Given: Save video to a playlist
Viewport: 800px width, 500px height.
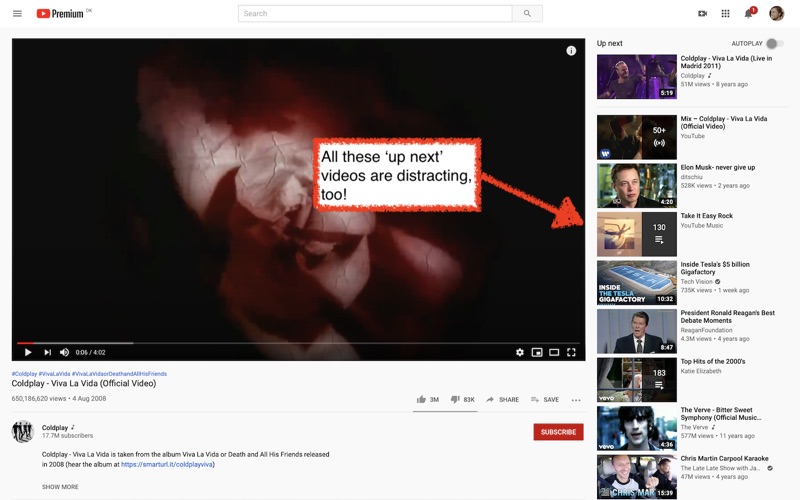Looking at the screenshot, I should [545, 399].
